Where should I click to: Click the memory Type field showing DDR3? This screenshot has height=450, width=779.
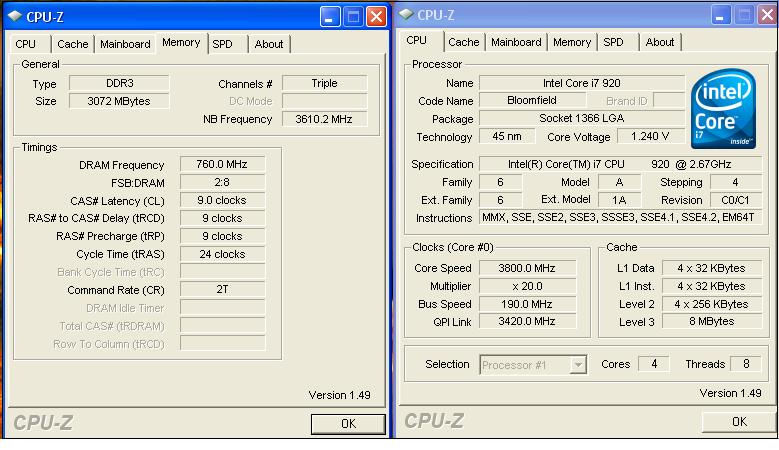pyautogui.click(x=119, y=83)
